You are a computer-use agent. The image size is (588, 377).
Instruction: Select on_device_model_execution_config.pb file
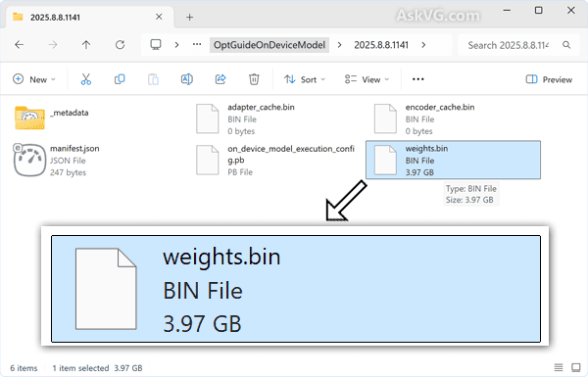coord(274,161)
